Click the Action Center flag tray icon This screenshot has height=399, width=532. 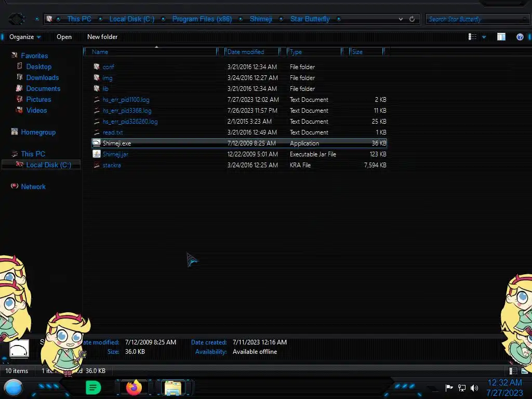[449, 388]
